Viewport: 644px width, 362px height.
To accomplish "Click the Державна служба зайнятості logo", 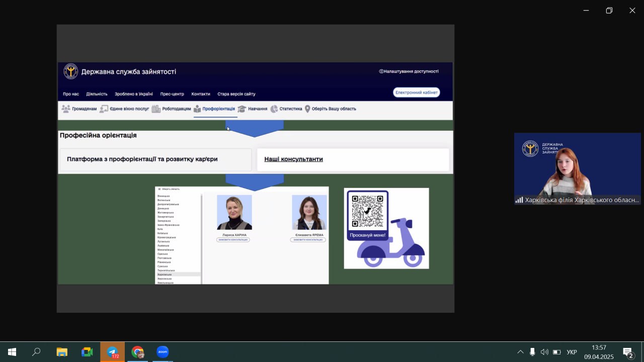I will point(71,71).
